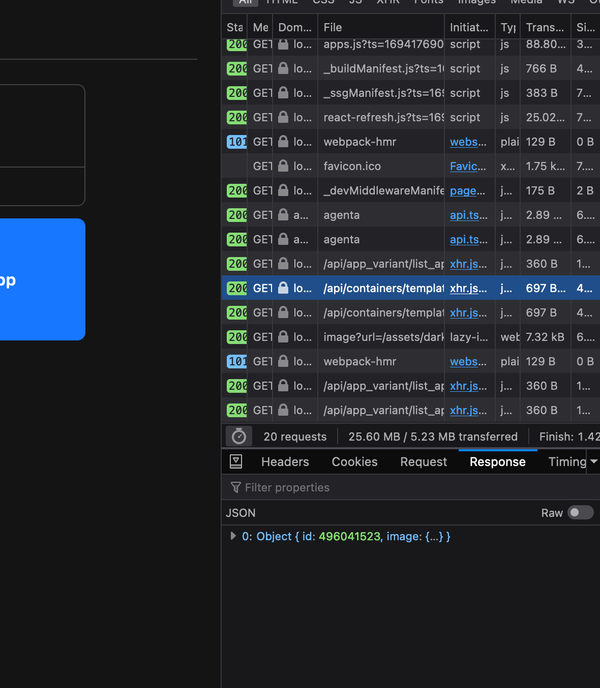Select the Request tab
This screenshot has height=688, width=600.
[423, 462]
